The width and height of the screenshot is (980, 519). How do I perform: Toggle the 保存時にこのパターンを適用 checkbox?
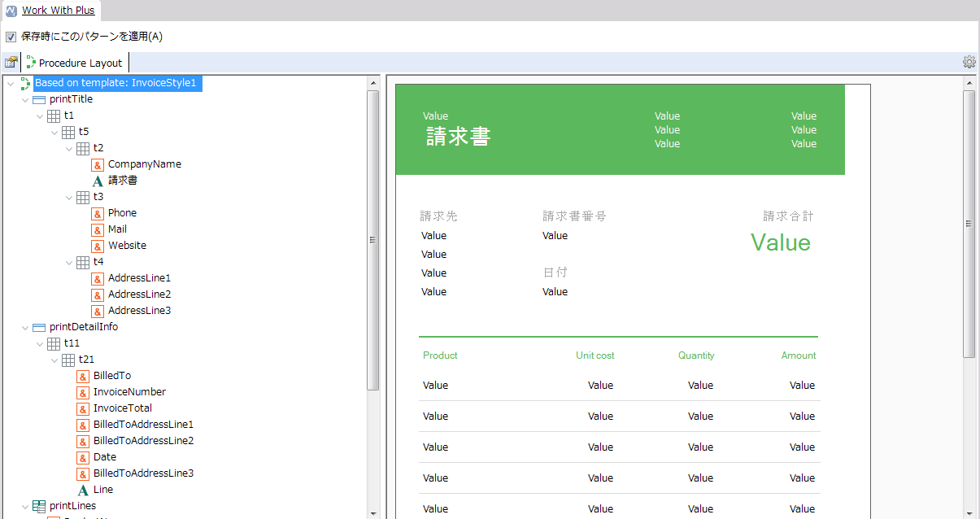click(x=11, y=37)
